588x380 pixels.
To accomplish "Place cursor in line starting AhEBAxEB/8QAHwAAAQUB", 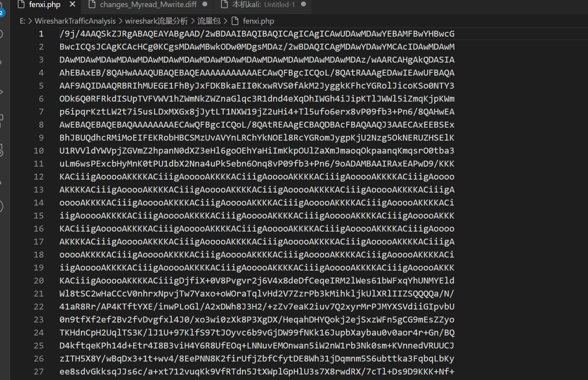I will 257,73.
